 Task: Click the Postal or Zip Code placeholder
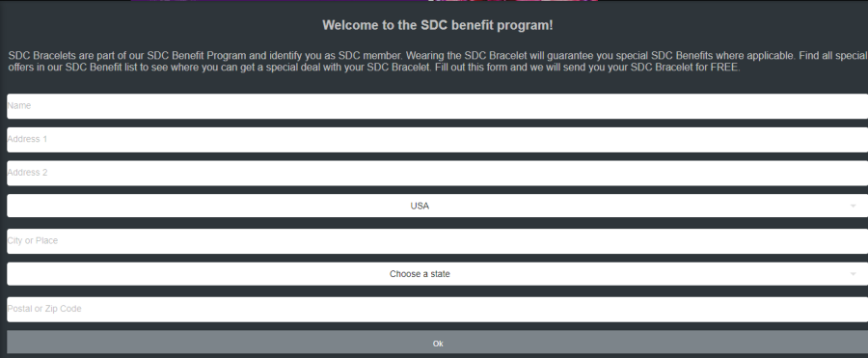pos(44,309)
